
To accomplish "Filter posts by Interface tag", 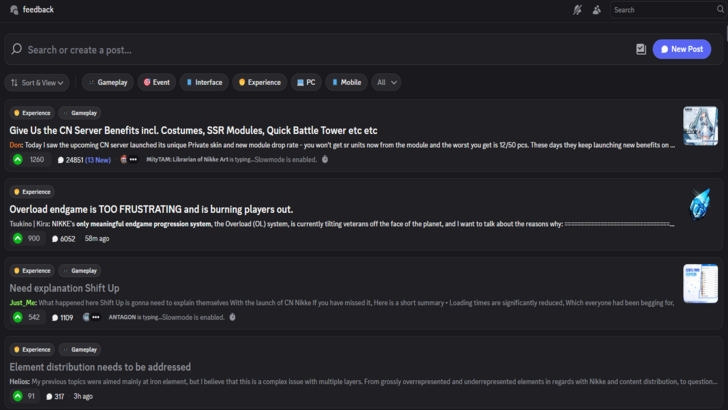I will click(204, 83).
